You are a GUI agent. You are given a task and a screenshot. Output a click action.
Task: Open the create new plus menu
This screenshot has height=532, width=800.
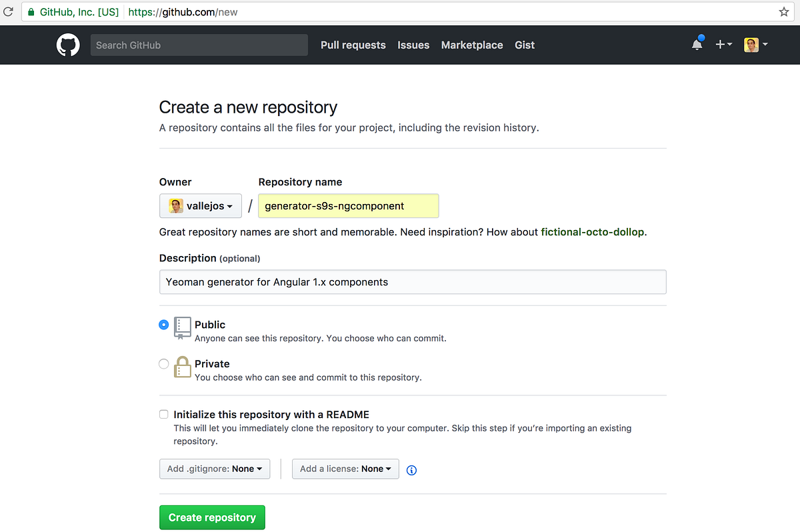coord(723,45)
